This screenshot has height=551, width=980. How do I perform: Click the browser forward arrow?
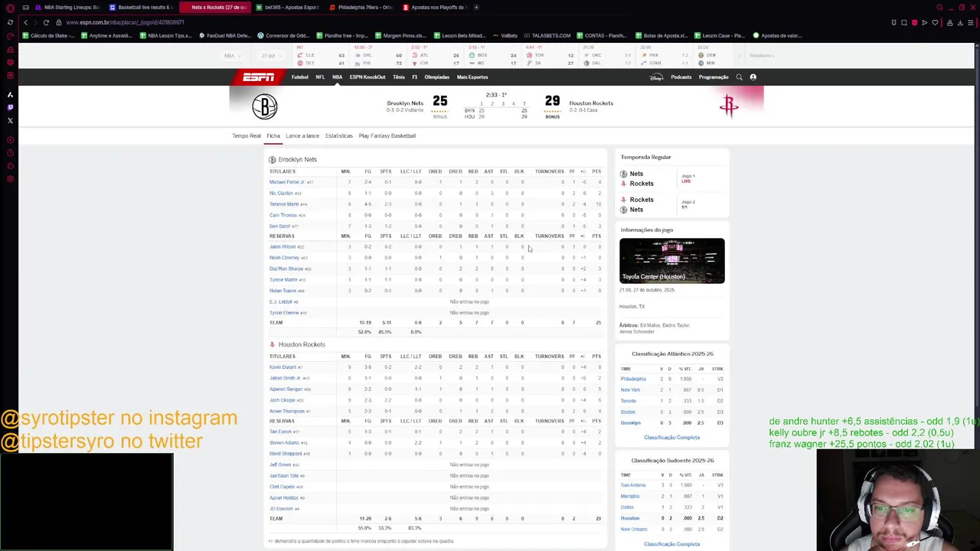(35, 22)
